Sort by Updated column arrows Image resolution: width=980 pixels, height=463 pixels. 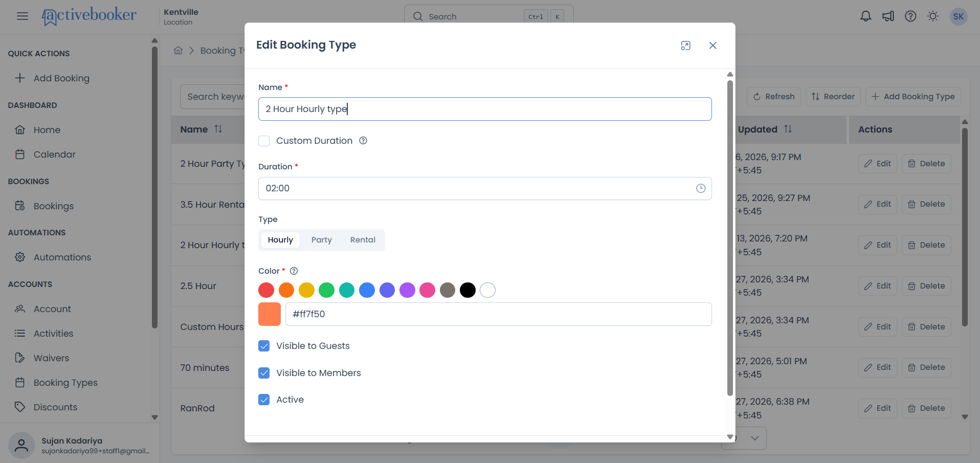click(x=788, y=129)
